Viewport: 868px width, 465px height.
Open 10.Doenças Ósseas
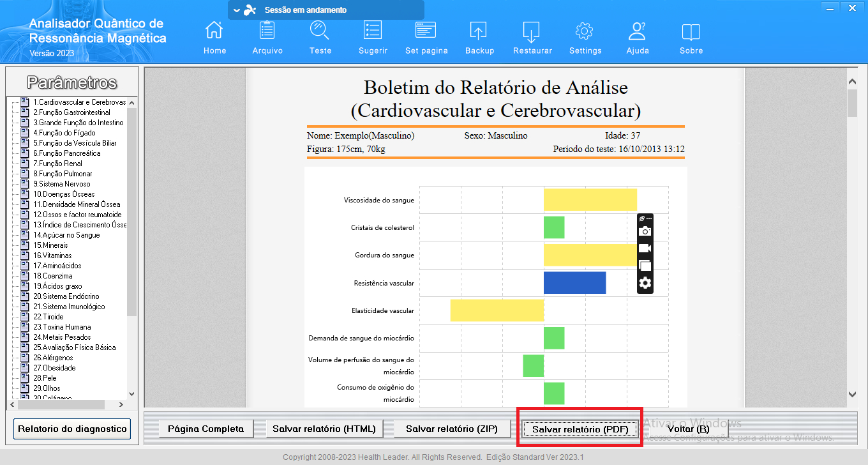[x=64, y=194]
